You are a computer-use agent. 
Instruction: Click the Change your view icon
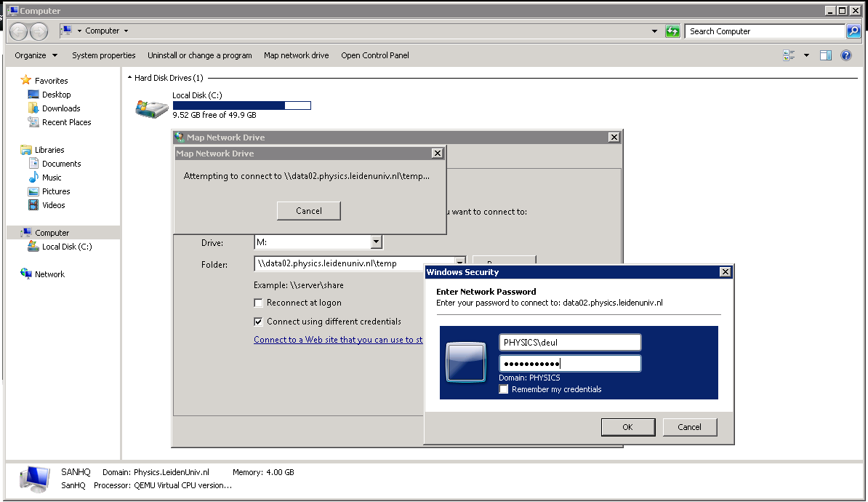[789, 55]
